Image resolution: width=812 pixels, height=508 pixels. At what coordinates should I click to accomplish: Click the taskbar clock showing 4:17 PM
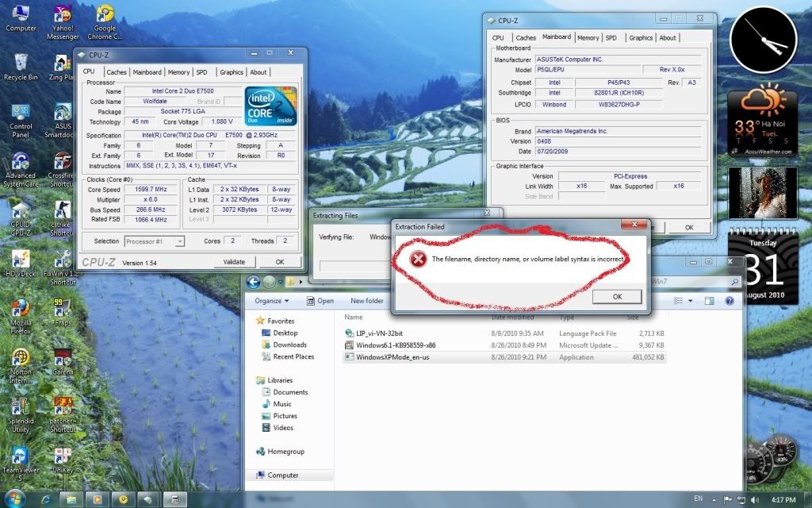783,500
